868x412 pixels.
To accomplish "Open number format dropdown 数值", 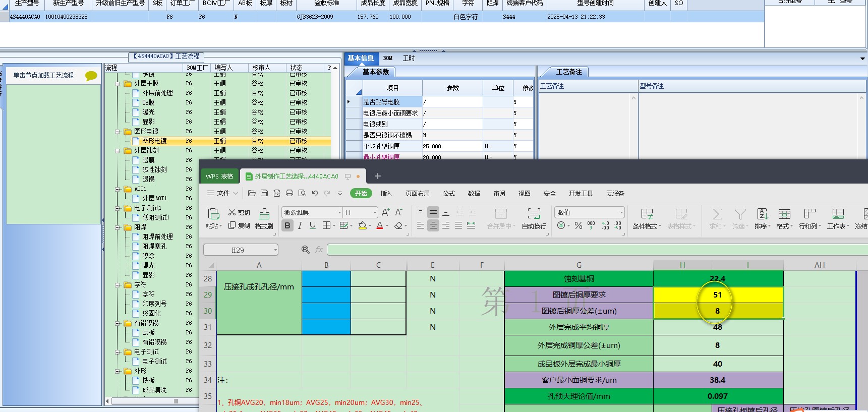I will click(x=621, y=212).
